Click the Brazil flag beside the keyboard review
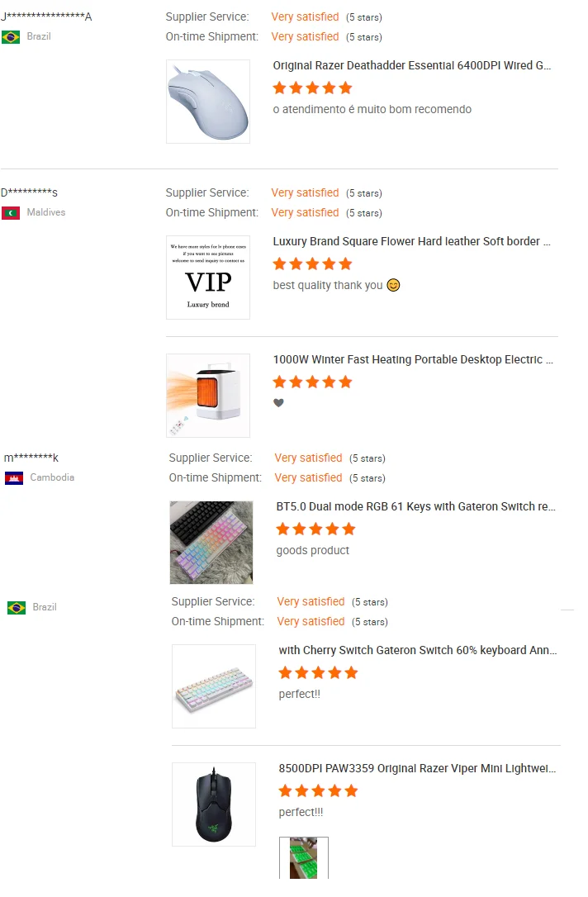 17,608
